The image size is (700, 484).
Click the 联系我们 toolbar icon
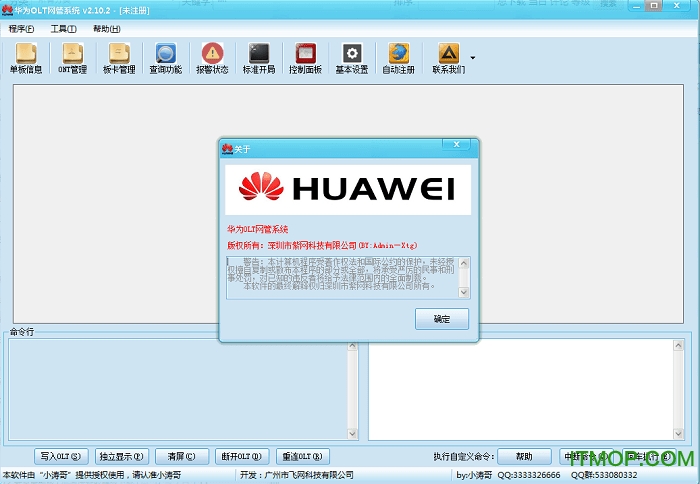449,58
